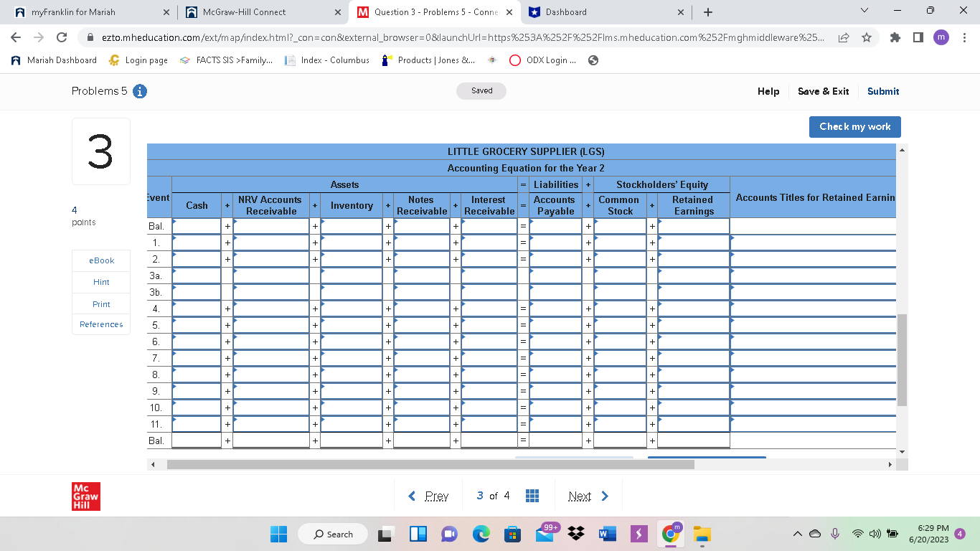Screen dimensions: 980x551
Task: Switch to the Dashboard tab
Action: [605, 12]
